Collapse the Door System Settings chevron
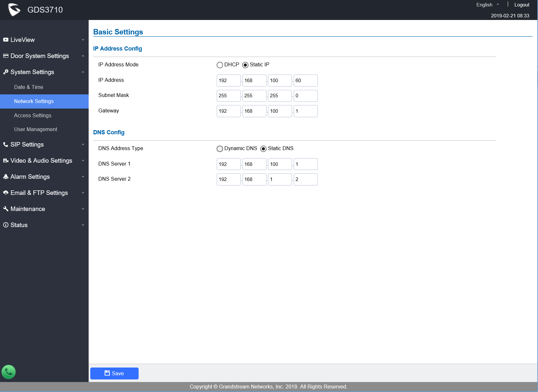This screenshot has width=538, height=392. [83, 56]
